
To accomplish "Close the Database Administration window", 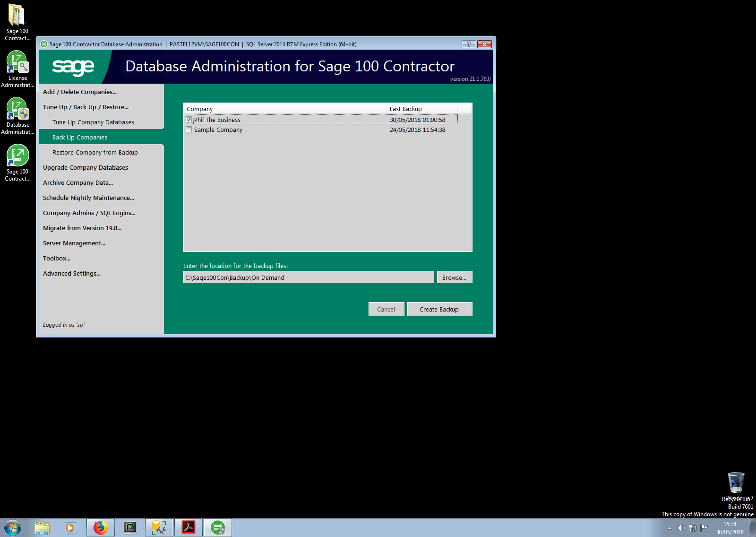I will pyautogui.click(x=484, y=44).
